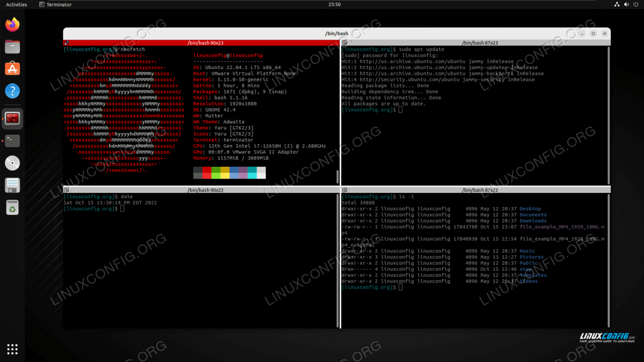
Task: Click the 'Music' directory name in listing
Action: [x=527, y=251]
